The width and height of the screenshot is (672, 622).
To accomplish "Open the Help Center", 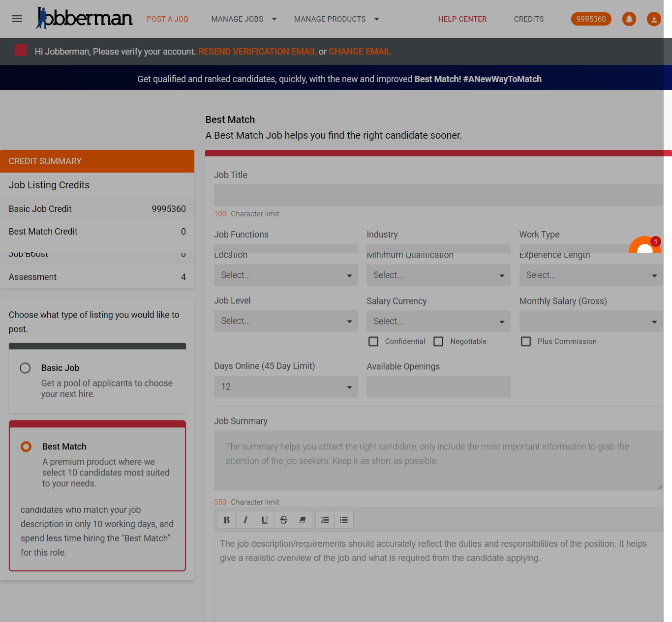I will click(462, 19).
